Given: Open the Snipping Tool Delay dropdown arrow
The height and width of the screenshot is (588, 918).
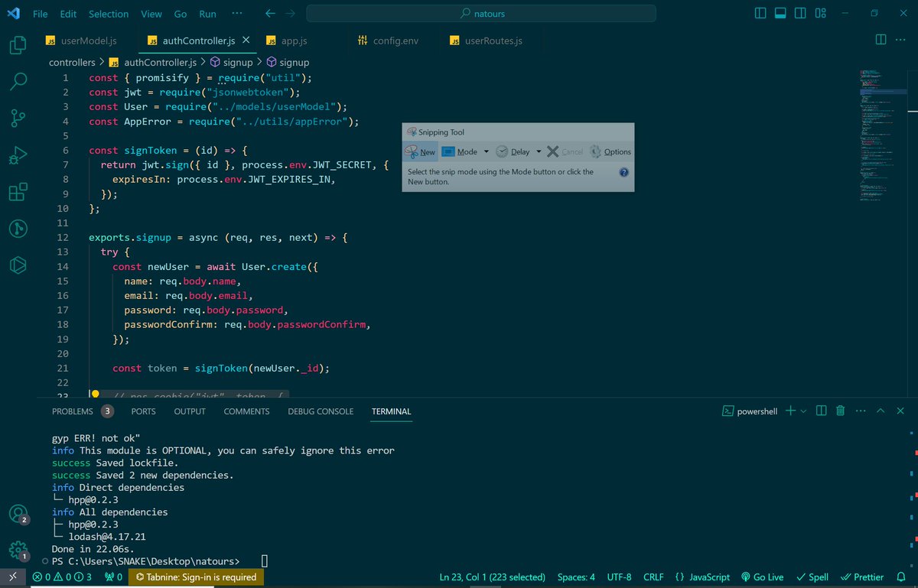Looking at the screenshot, I should coord(539,151).
